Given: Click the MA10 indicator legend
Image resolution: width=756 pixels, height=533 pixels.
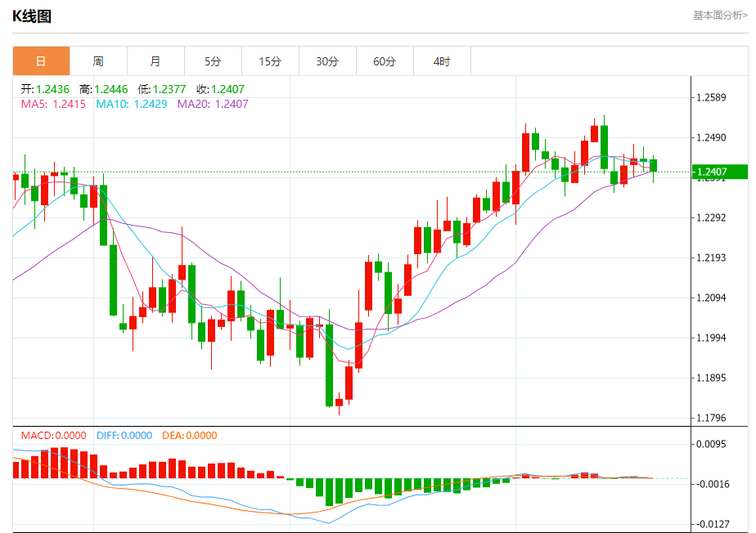Looking at the screenshot, I should pyautogui.click(x=132, y=104).
